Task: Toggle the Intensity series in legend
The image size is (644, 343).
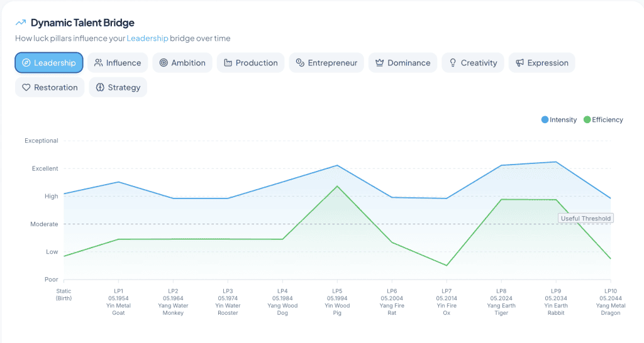Action: click(559, 120)
